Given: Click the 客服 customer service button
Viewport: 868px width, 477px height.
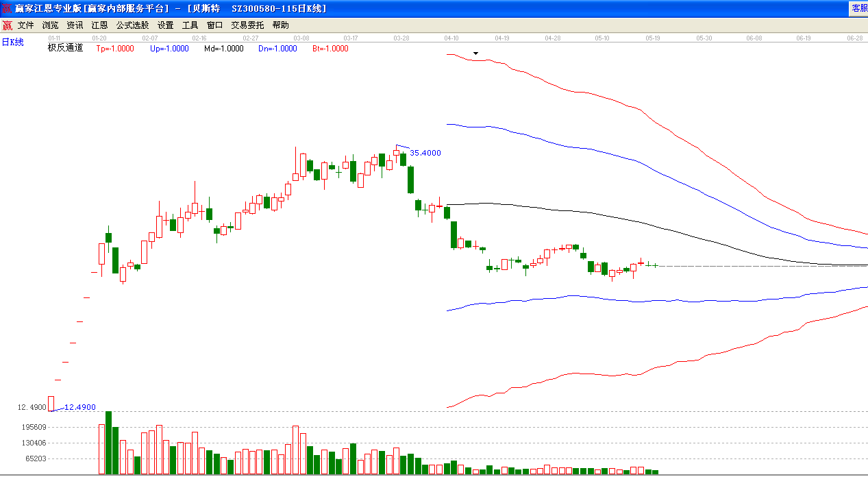Looking at the screenshot, I should coord(859,8).
